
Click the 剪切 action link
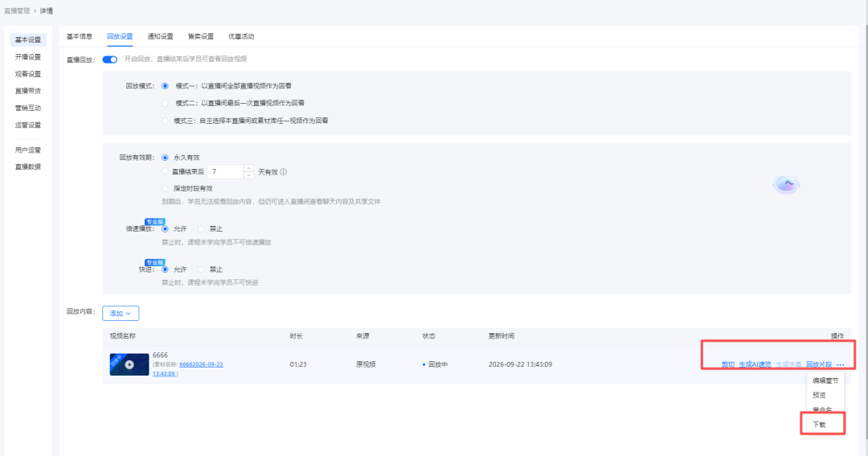(x=728, y=364)
